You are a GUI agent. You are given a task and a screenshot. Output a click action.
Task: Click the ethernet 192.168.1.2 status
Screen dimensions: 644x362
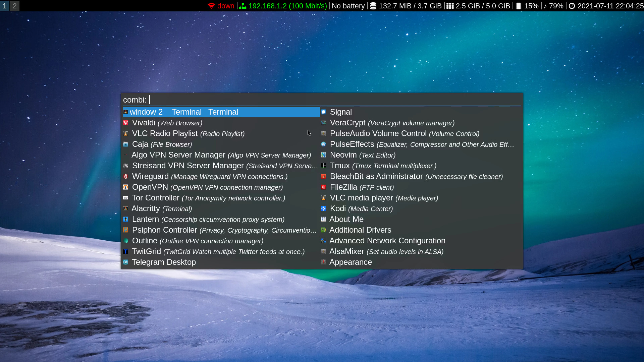click(x=283, y=6)
